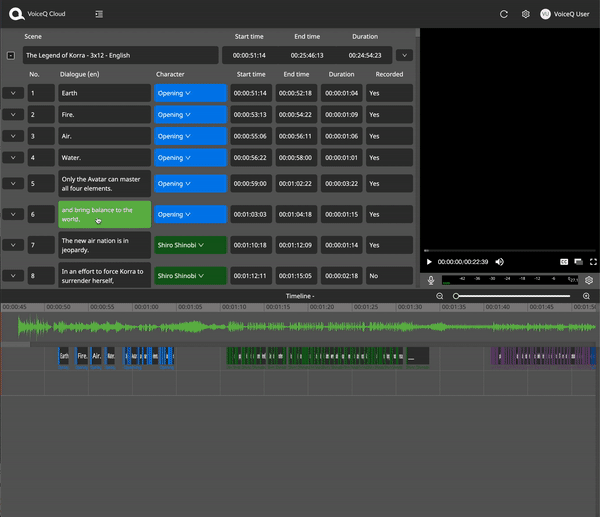Viewport: 600px width, 517px height.
Task: Open settings gear in the top bar
Action: pos(526,14)
